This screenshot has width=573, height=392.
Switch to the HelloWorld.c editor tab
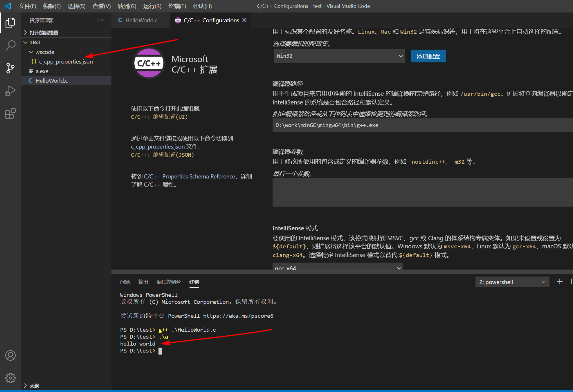[141, 20]
